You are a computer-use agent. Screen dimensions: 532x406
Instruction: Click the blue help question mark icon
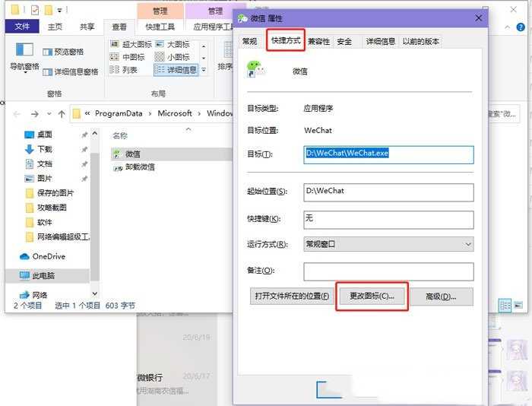522,26
